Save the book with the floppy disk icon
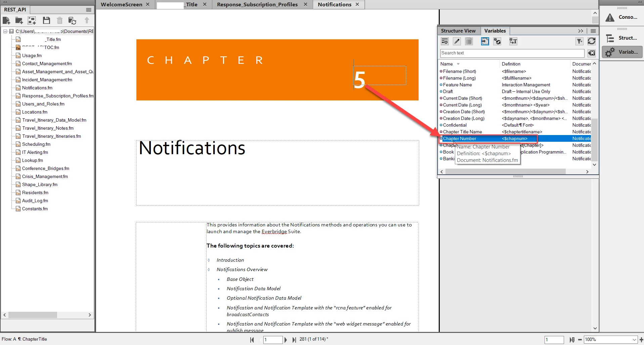Viewport: 644px width, 345px height. pyautogui.click(x=46, y=20)
